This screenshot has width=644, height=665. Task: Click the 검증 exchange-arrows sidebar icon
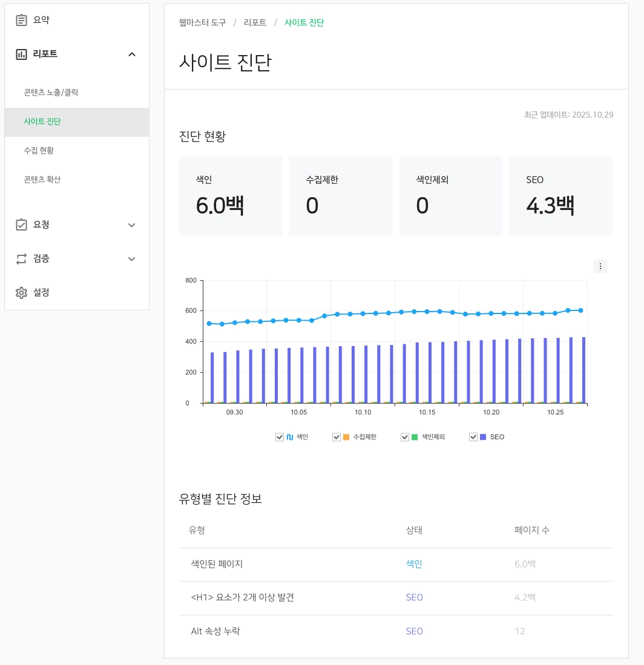(x=22, y=258)
